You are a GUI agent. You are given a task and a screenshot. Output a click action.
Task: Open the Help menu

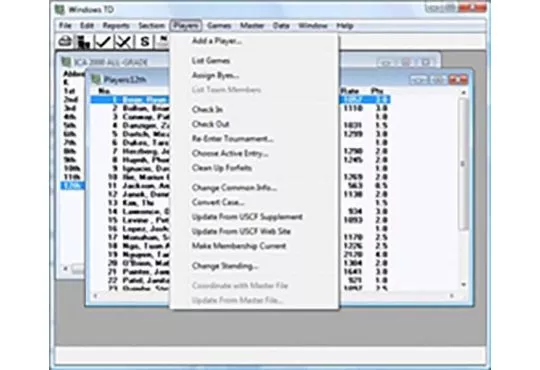coord(344,25)
